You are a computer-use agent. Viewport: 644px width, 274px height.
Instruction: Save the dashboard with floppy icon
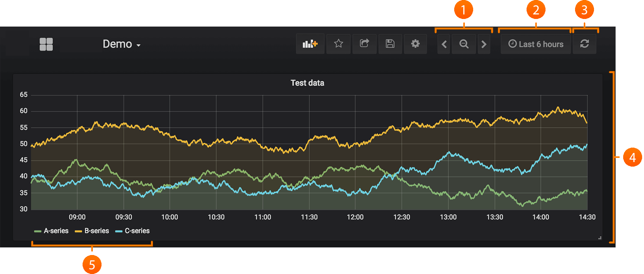point(390,44)
